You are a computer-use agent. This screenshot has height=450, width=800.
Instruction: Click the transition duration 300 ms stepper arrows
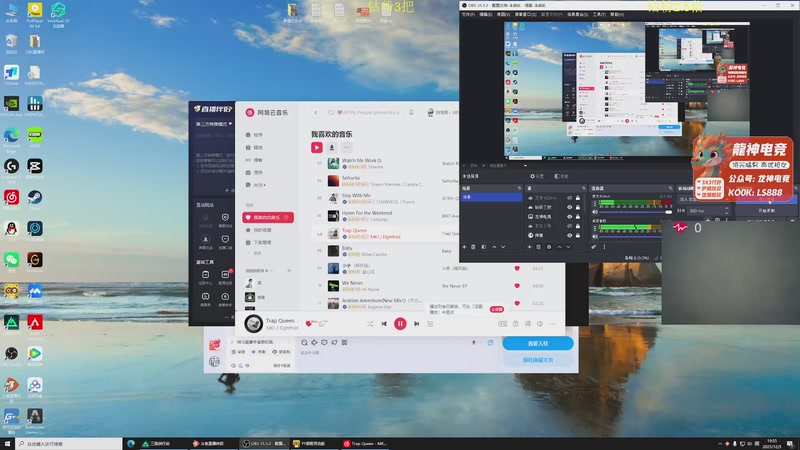(x=726, y=210)
